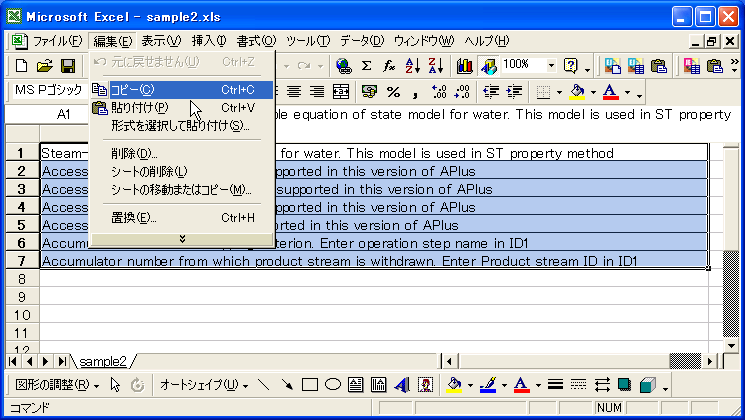
Task: Select the Line drawing tool
Action: pos(263,384)
